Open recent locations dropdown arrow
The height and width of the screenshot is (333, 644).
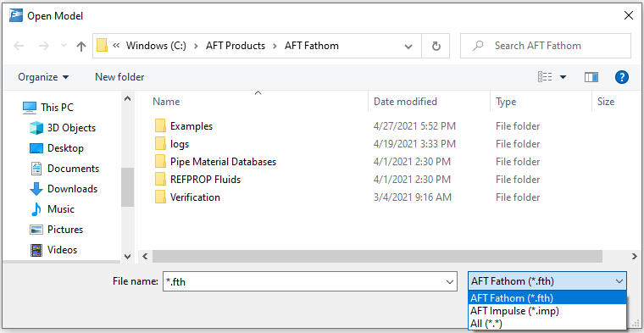(x=64, y=46)
